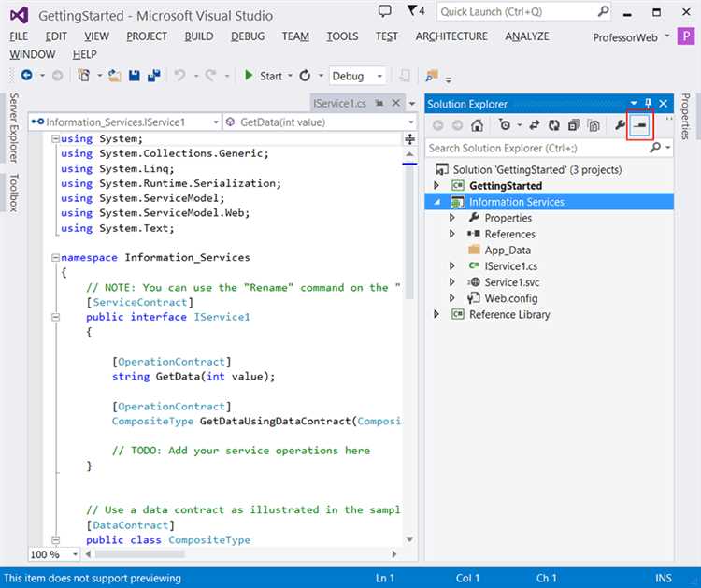Expand the Reference Library project

[436, 314]
